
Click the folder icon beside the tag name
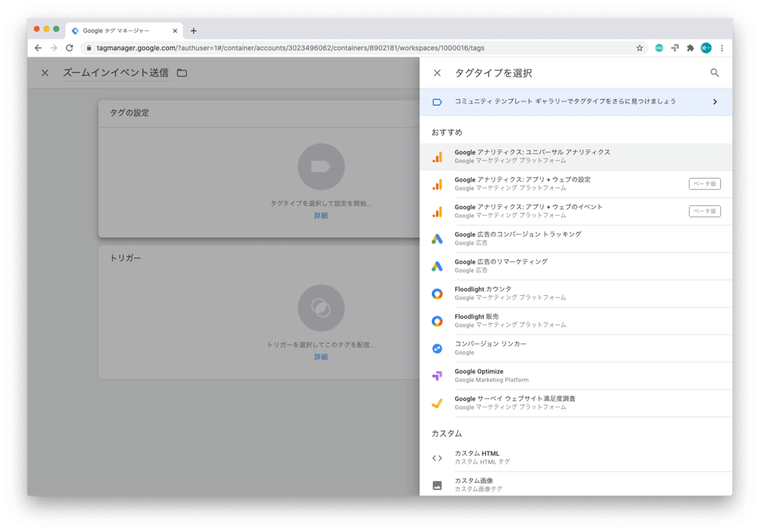(x=182, y=73)
